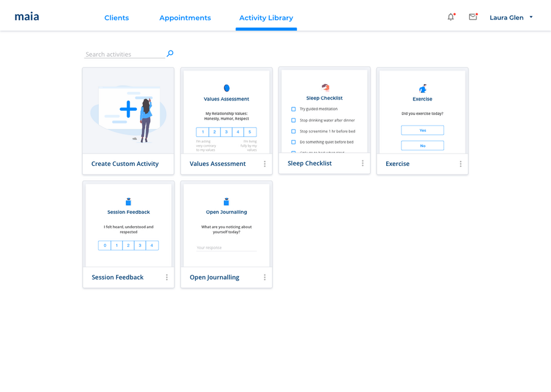
Task: Open Exercise card three-dot menu
Action: pos(460,164)
